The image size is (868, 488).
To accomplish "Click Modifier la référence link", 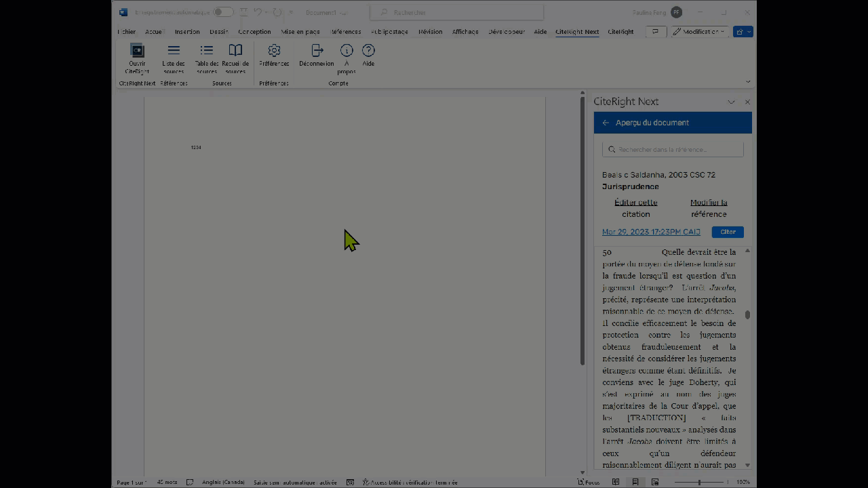I will (x=709, y=208).
